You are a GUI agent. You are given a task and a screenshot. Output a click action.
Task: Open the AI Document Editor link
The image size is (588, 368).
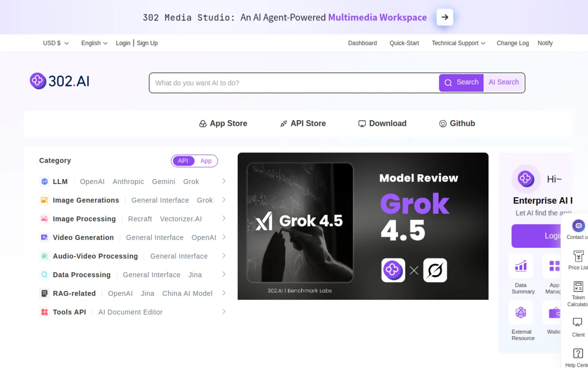pyautogui.click(x=130, y=312)
